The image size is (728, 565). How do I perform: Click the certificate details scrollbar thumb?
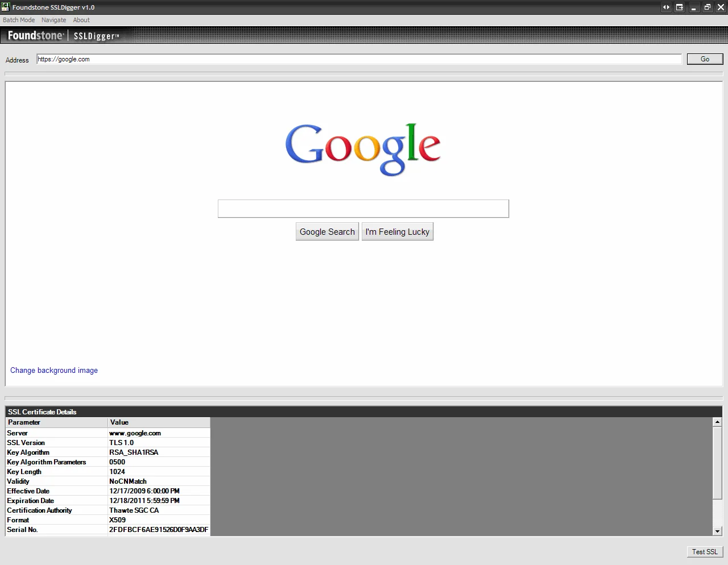click(x=717, y=463)
